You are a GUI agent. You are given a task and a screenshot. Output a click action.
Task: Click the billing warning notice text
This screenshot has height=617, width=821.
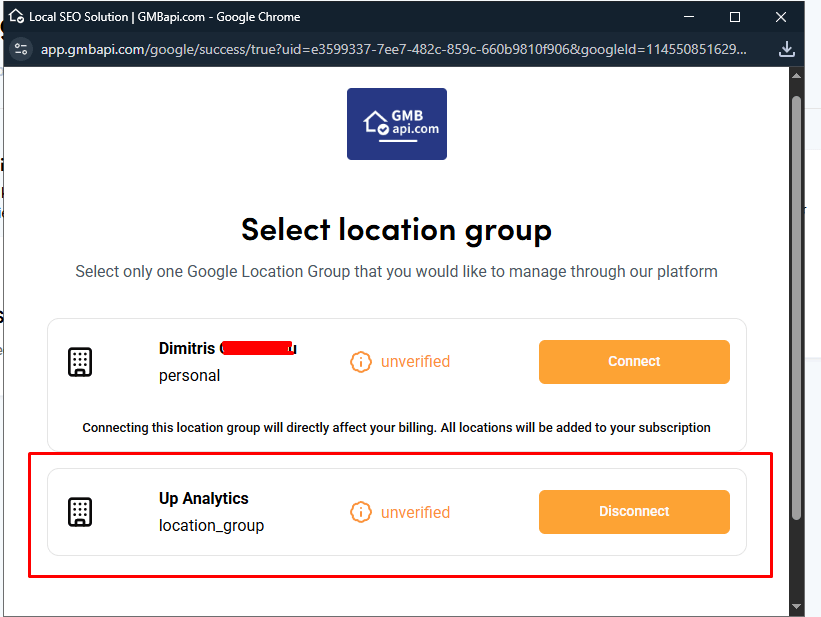point(396,427)
